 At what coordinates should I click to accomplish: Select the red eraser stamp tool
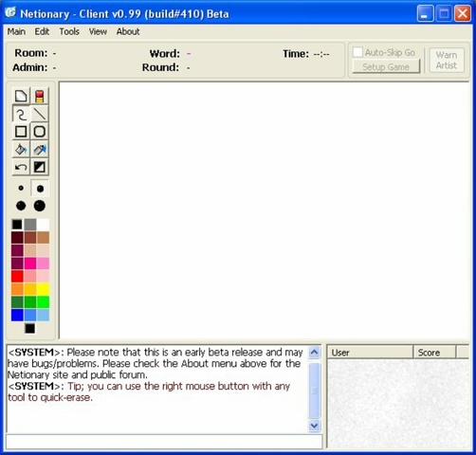pos(40,96)
